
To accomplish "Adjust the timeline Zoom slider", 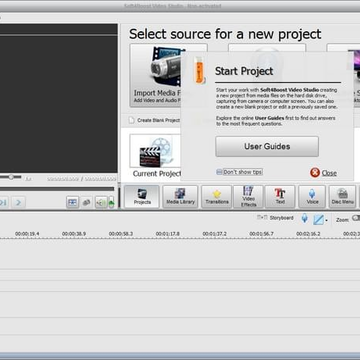I will pos(356,218).
